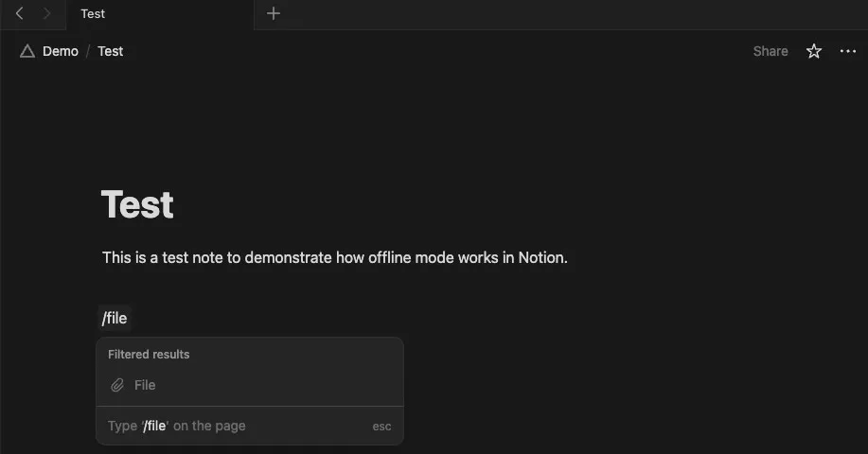Go forward with the right arrow
868x454 pixels.
[x=46, y=13]
